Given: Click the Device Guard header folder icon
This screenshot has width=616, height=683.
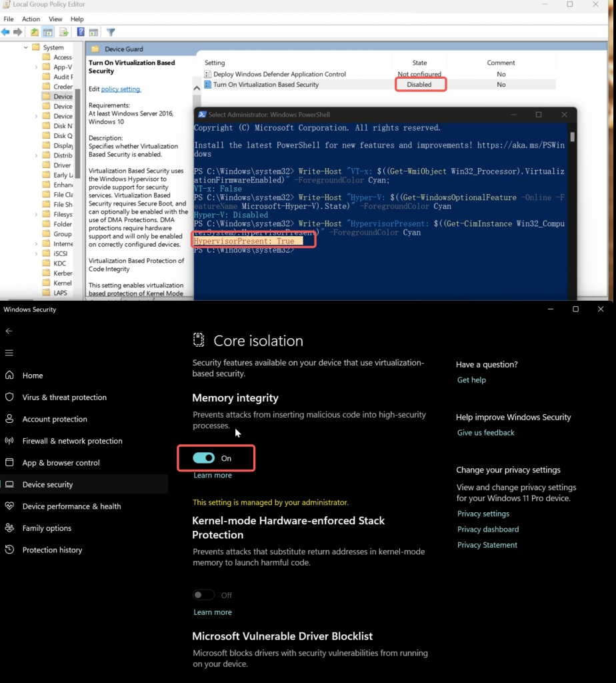Looking at the screenshot, I should (95, 49).
